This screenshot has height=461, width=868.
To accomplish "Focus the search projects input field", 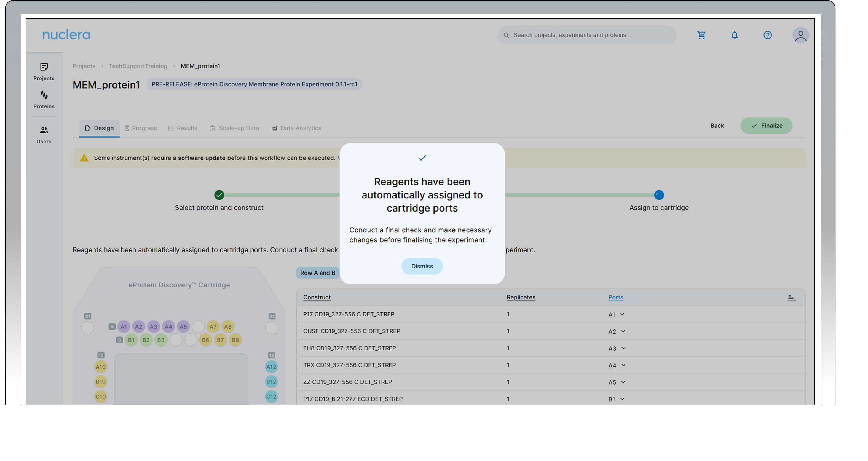I will click(587, 35).
